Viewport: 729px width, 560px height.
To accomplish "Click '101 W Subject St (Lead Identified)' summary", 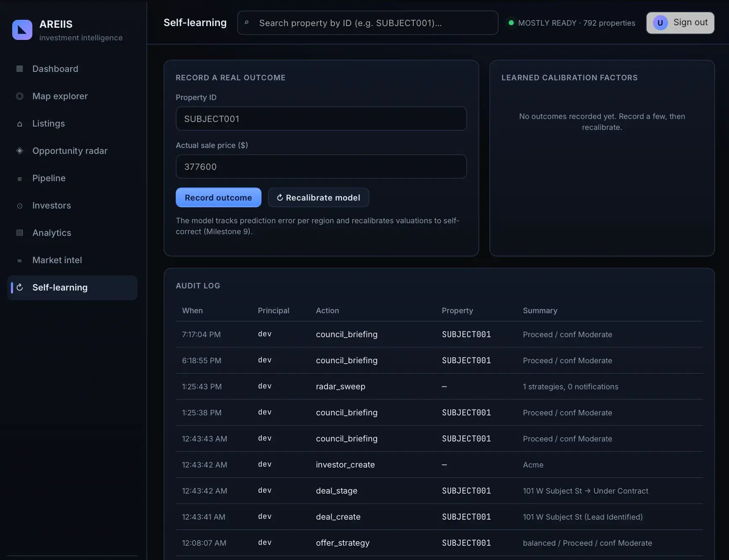I will click(x=583, y=517).
